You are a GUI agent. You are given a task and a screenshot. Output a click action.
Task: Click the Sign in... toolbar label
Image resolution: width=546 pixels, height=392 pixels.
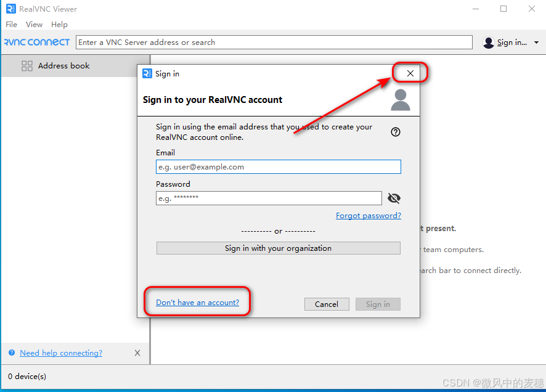(x=512, y=43)
